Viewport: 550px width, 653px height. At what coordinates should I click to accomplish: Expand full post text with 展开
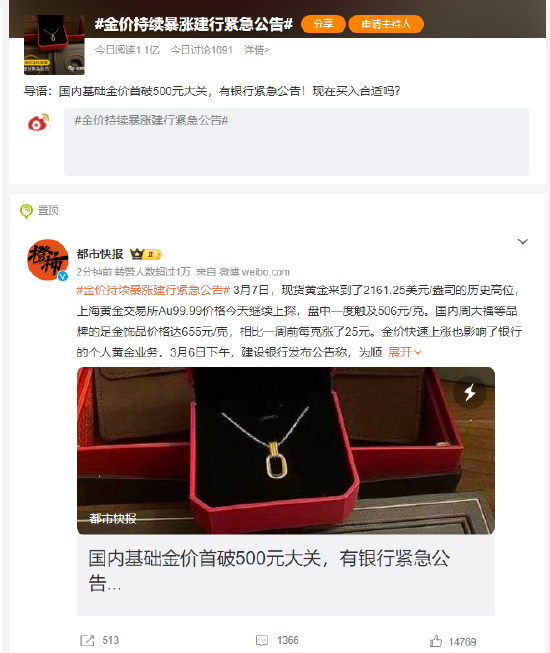(405, 352)
